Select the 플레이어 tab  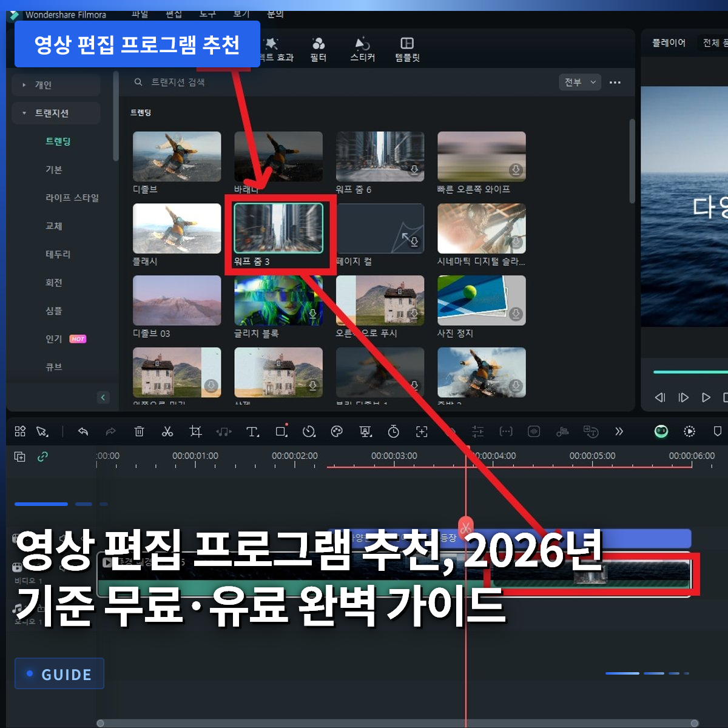669,42
